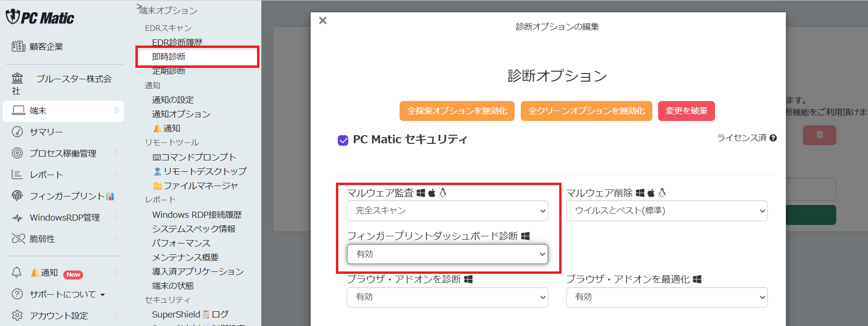This screenshot has height=326, width=868.
Task: Open the ブラウザ・アドオンを診断 dropdown
Action: (x=448, y=297)
